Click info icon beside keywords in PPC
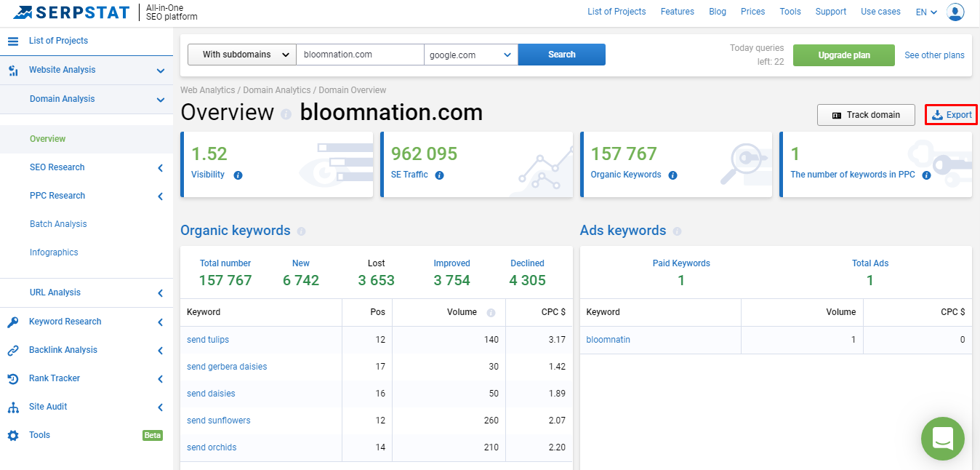980x470 pixels. tap(926, 175)
